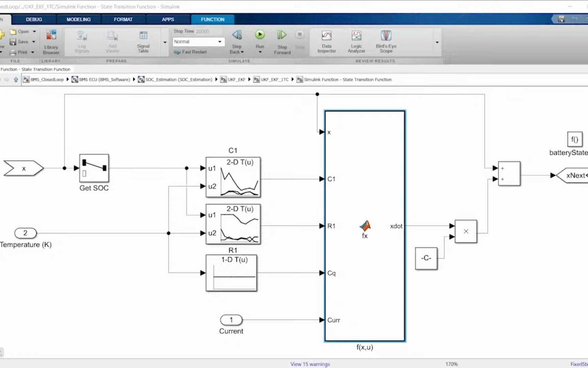Switch to the DEBUG tab

(x=34, y=19)
